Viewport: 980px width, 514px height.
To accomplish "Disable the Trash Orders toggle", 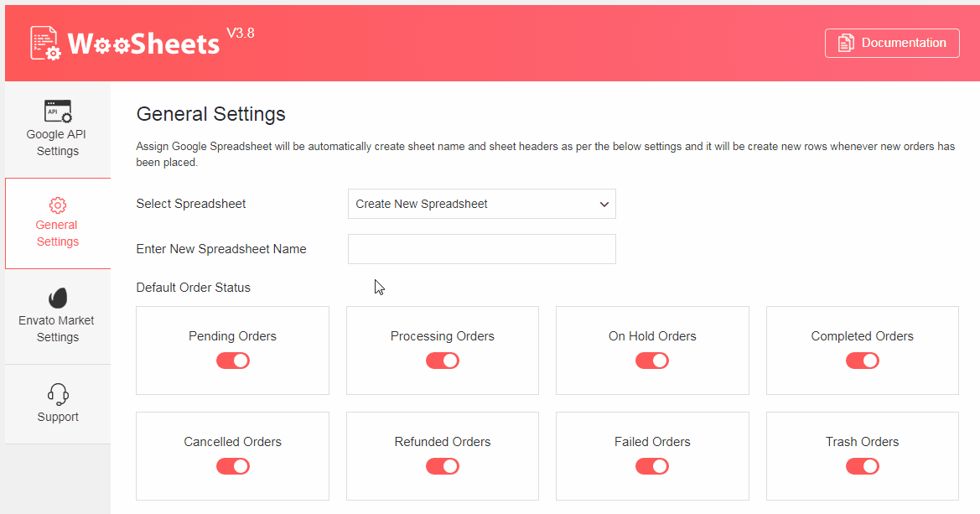I will 863,466.
